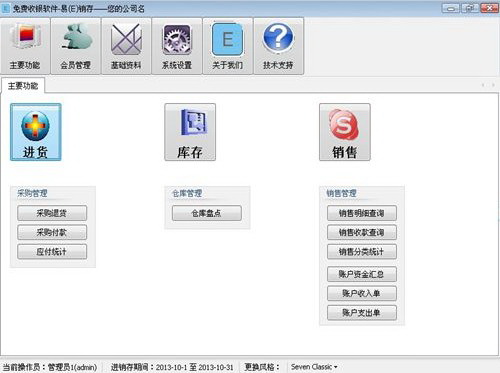Switch to the 主要功能 tab

pos(23,86)
